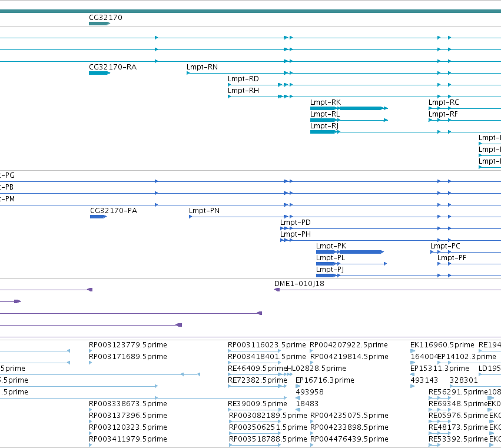The height and width of the screenshot is (448, 501).
Task: Select RE05976.5prime EST label
Action: [458, 416]
